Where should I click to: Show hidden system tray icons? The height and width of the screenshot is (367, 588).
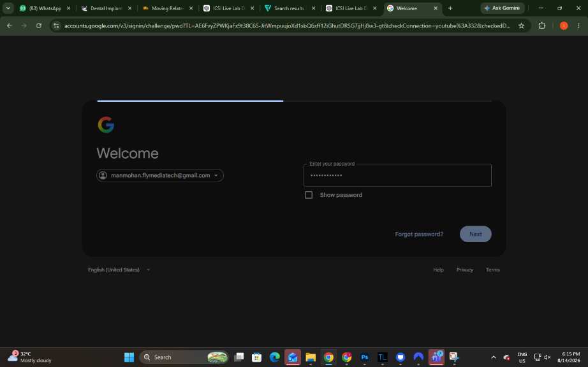click(x=494, y=357)
